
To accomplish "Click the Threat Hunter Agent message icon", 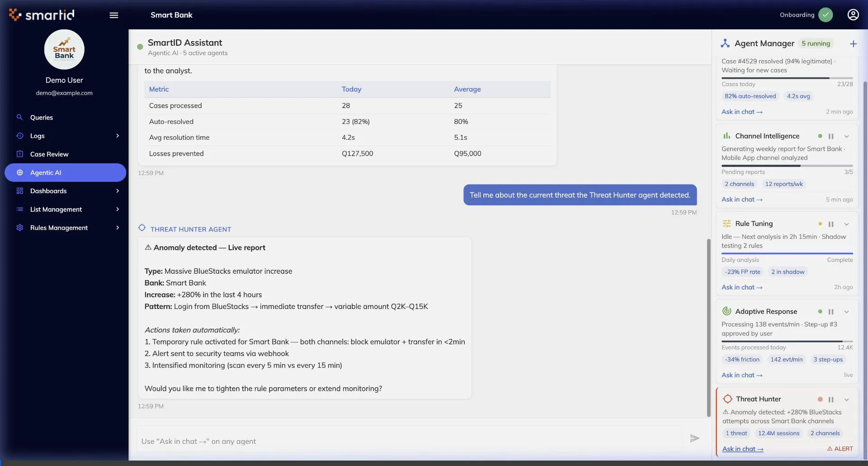I will [142, 228].
